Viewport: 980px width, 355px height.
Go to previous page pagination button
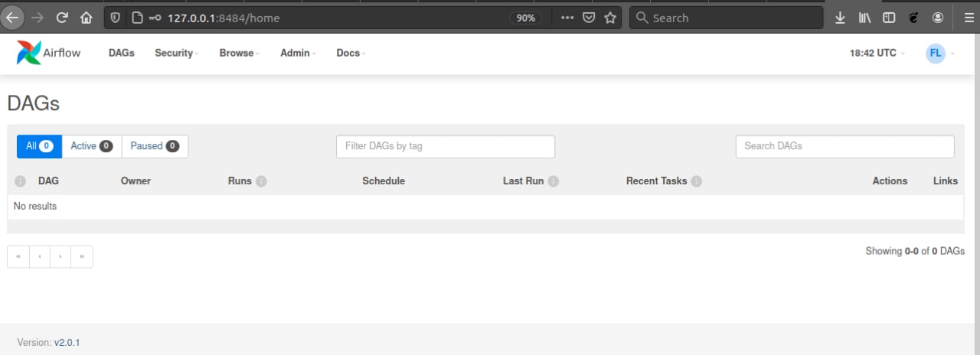(40, 256)
